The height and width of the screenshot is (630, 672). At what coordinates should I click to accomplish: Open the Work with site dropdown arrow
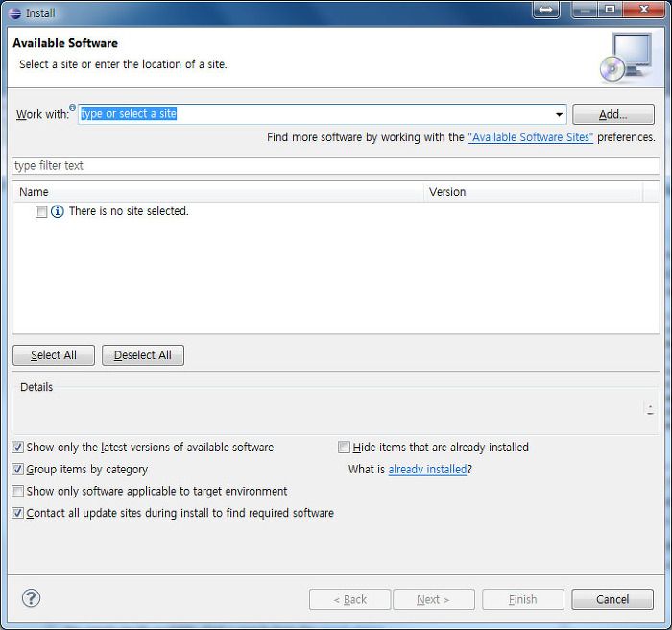[x=559, y=114]
